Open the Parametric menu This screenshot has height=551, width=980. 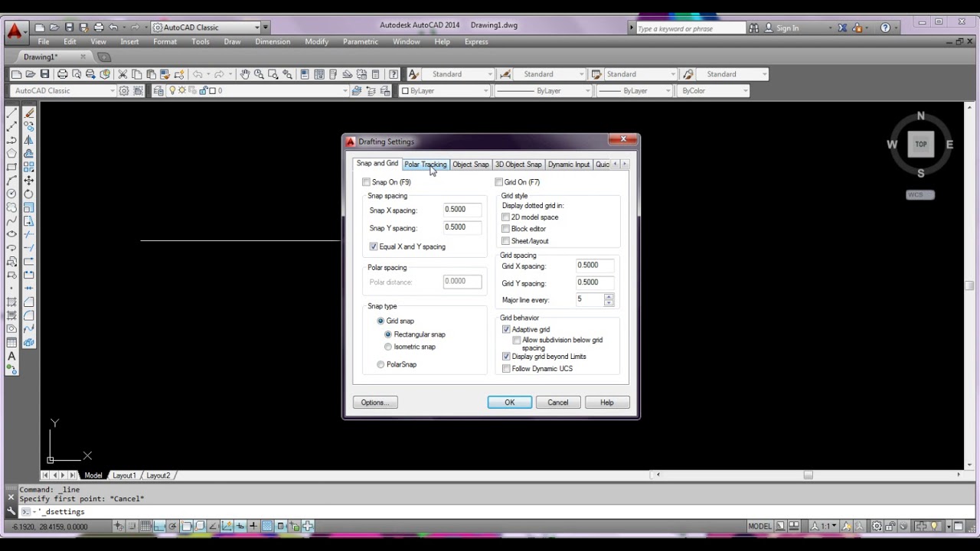361,42
